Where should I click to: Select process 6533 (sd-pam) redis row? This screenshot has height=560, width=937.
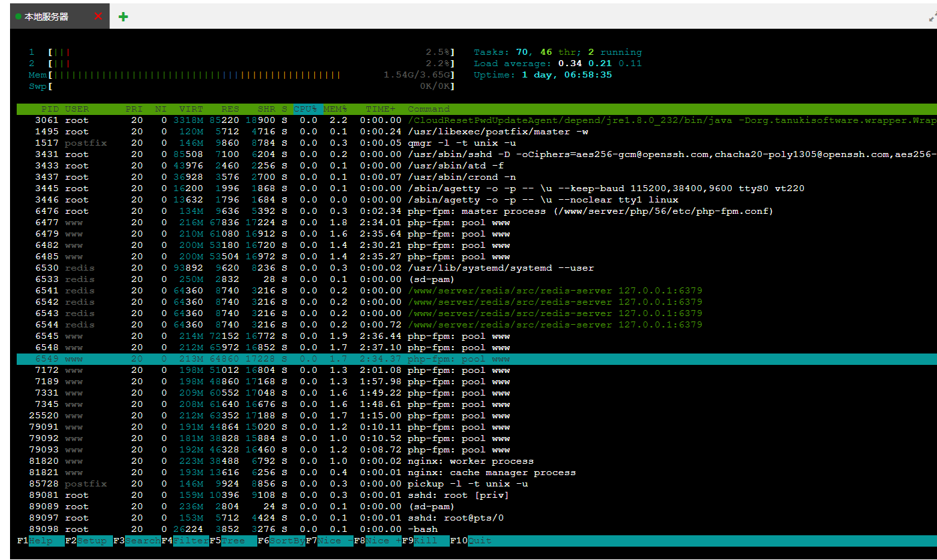477,279
